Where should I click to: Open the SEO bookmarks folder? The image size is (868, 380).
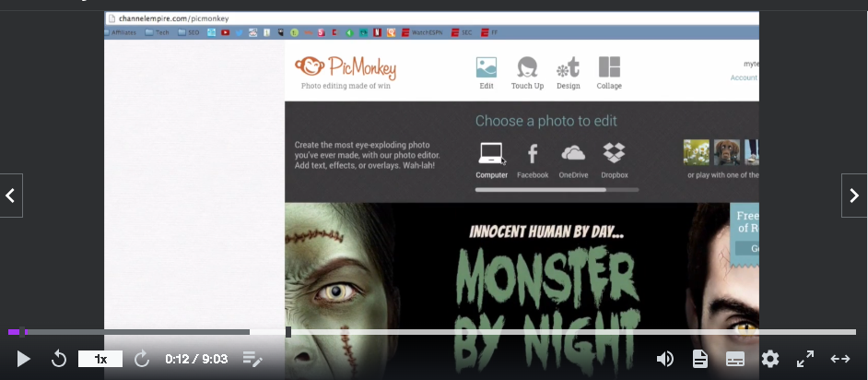189,32
